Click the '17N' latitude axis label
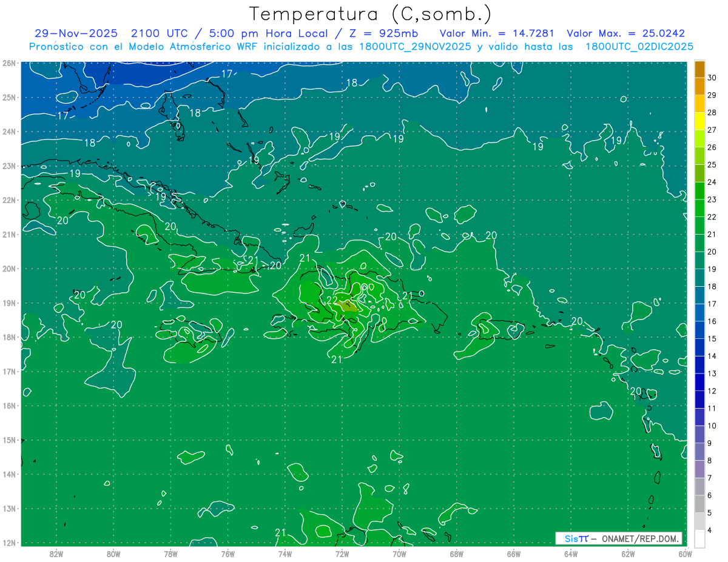 pos(8,371)
